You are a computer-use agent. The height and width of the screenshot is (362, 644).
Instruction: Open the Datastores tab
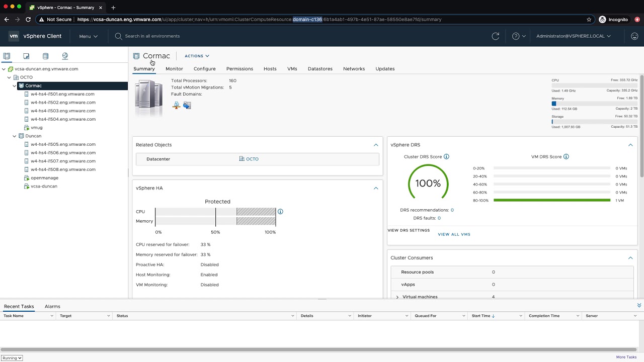click(x=320, y=69)
